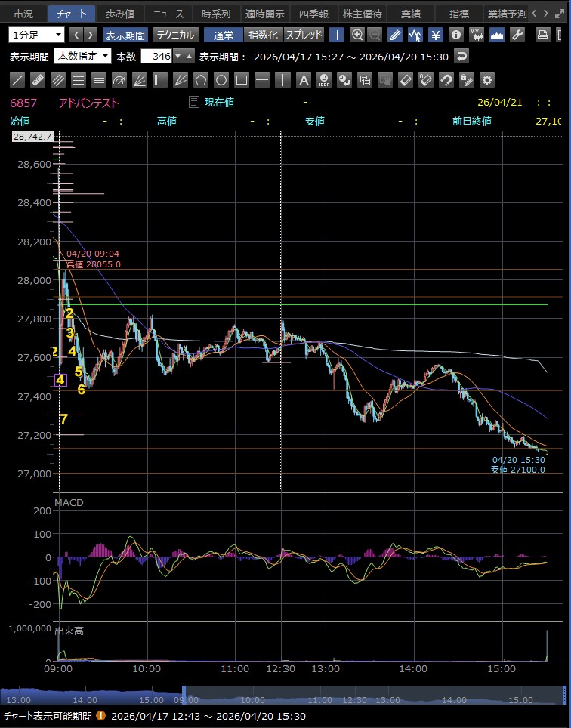The width and height of the screenshot is (571, 728).
Task: Open the 1分足 timeframe dropdown
Action: pyautogui.click(x=37, y=35)
